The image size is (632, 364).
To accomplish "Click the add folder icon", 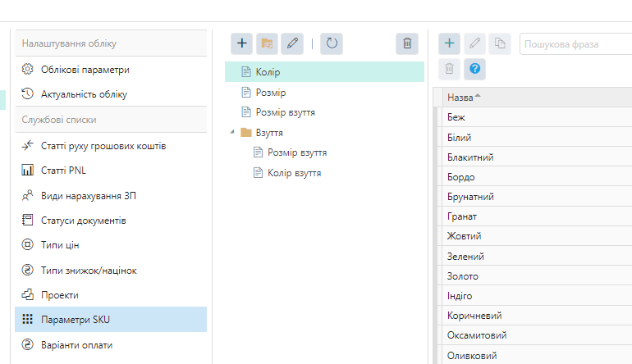I will pos(266,43).
